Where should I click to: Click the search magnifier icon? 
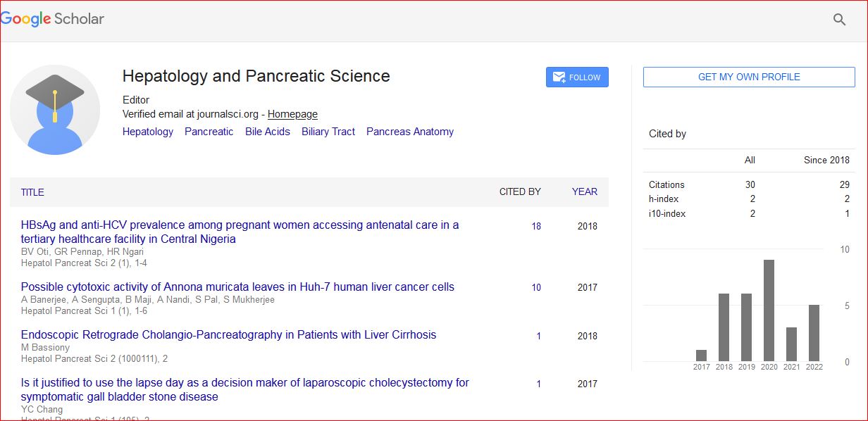839,20
